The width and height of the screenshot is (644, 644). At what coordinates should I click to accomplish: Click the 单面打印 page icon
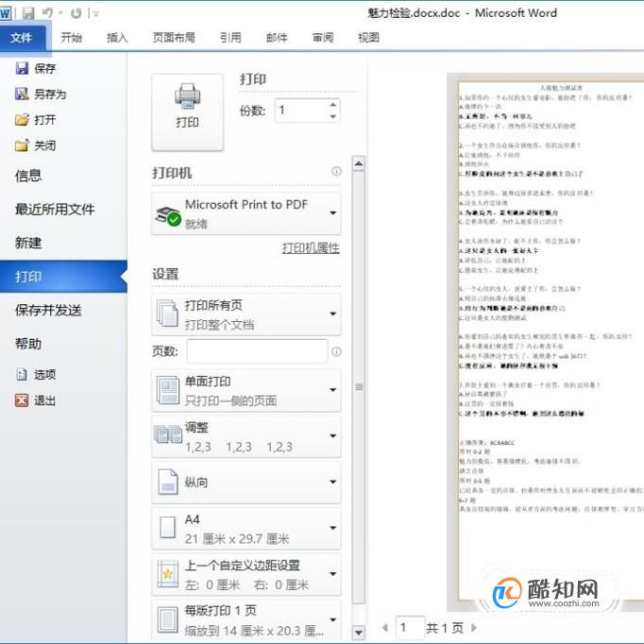(167, 390)
